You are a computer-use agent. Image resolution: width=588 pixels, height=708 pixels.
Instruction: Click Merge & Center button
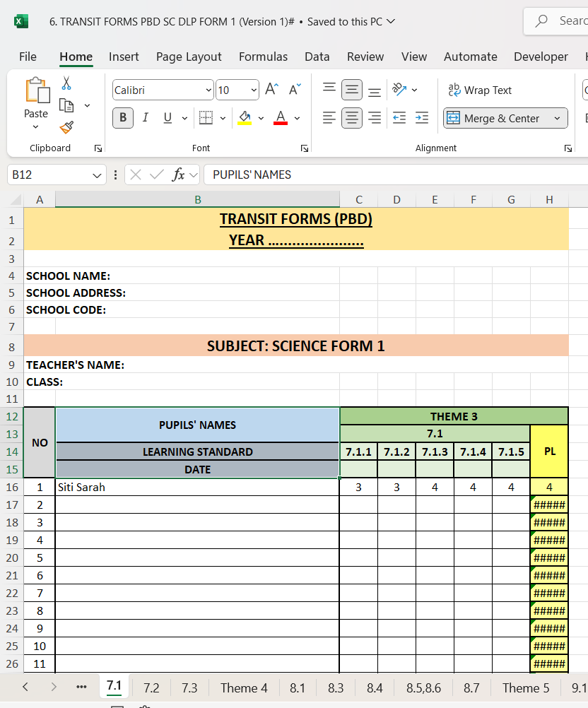(496, 118)
